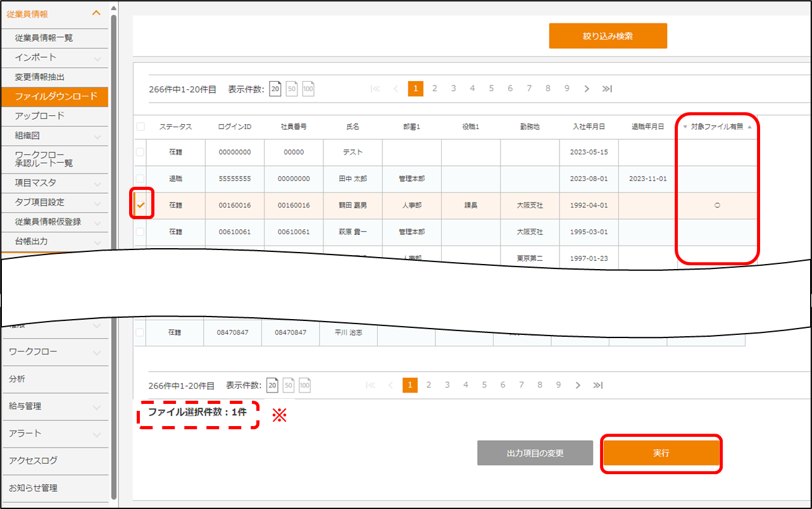This screenshot has height=509, width=812.
Task: Select 50 items per page icon in top pager
Action: (x=292, y=89)
